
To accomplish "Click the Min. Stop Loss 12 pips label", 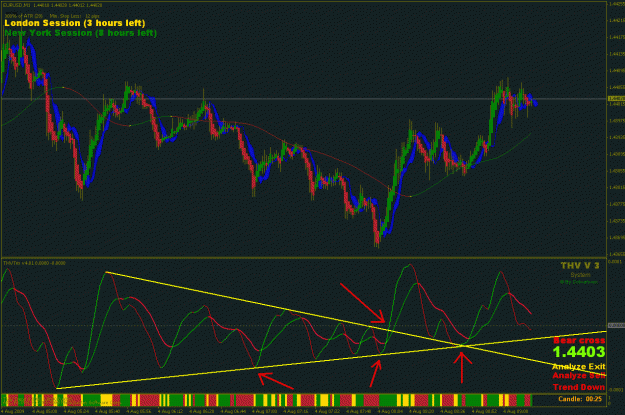I will [x=75, y=16].
